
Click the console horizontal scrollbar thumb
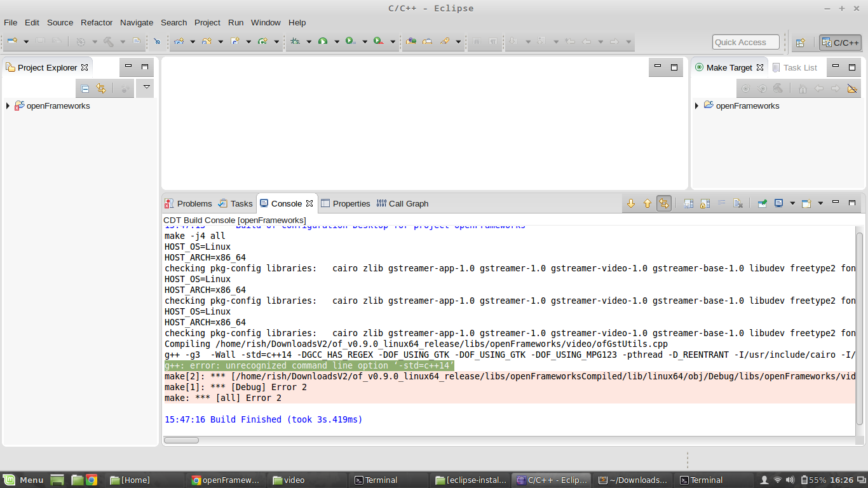click(x=180, y=440)
